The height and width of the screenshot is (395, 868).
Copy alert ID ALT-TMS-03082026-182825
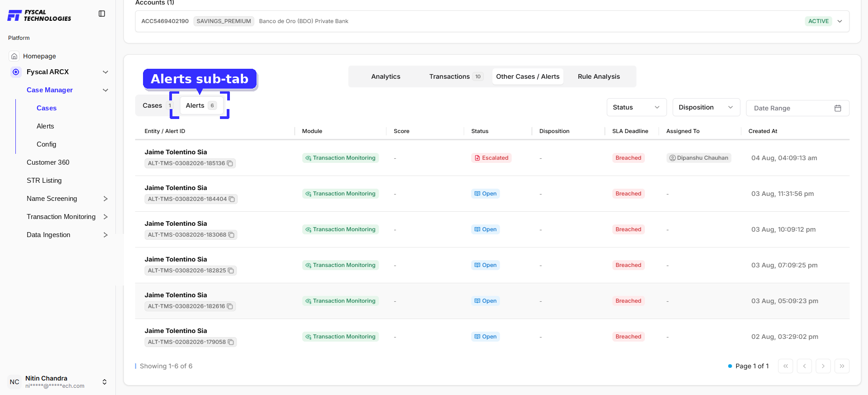231,271
